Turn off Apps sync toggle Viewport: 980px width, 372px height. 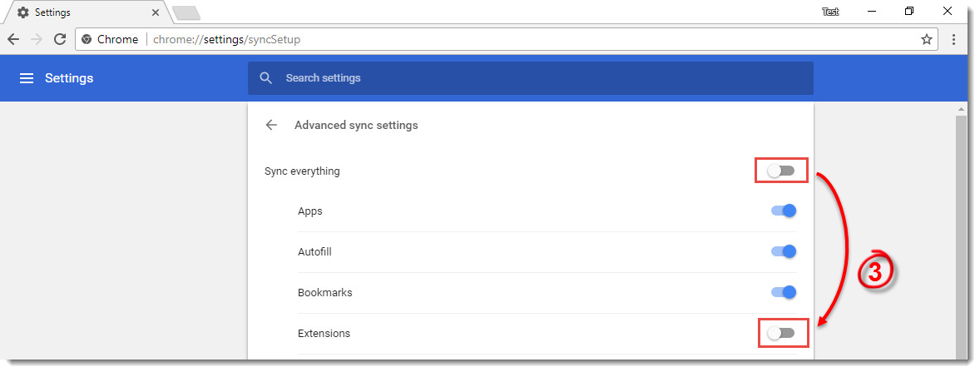(784, 211)
